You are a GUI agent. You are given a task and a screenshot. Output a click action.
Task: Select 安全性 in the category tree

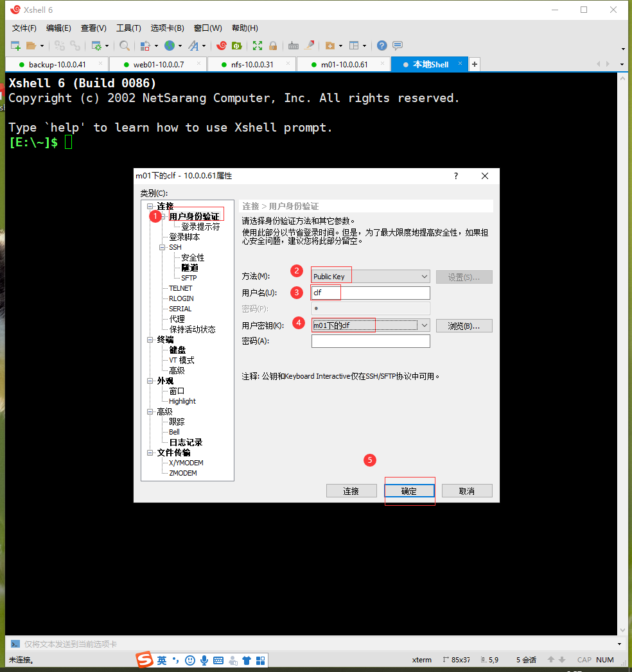click(193, 257)
